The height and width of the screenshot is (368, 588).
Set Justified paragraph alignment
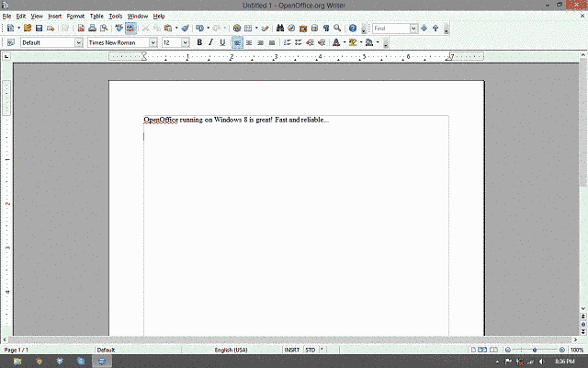pyautogui.click(x=272, y=42)
